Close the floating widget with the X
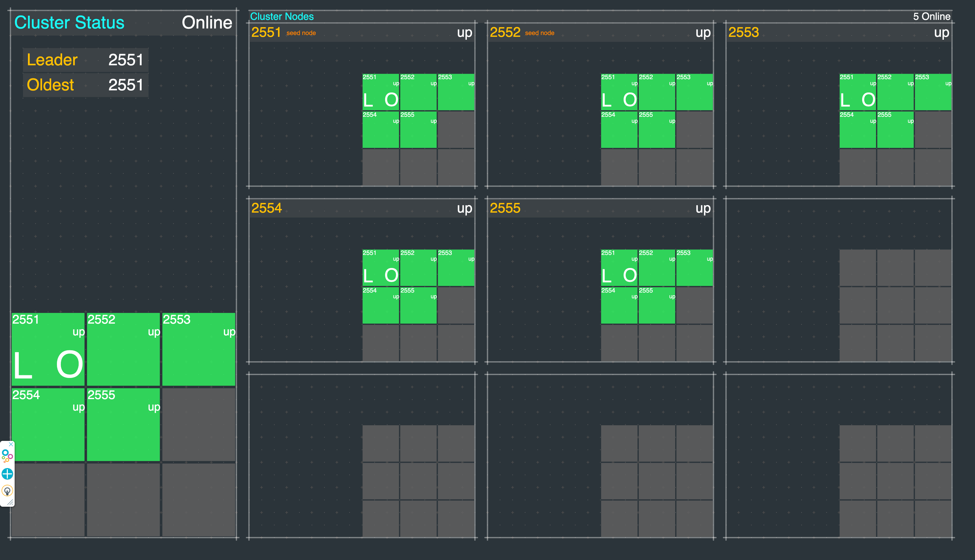The height and width of the screenshot is (560, 975). (11, 444)
